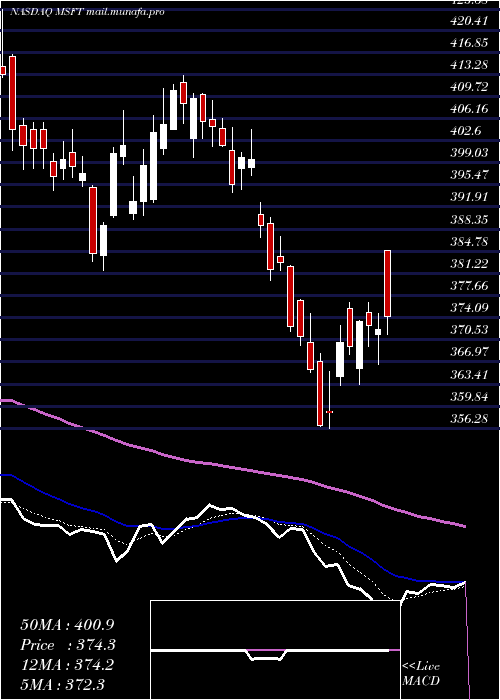Click the 413.28 price axis label
500x700 pixels.
(x=470, y=65)
